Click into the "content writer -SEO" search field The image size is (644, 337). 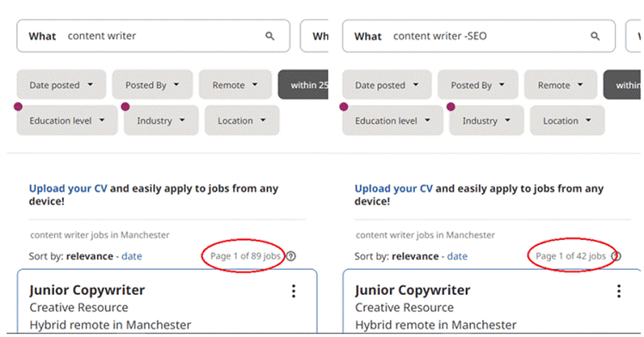pos(479,36)
